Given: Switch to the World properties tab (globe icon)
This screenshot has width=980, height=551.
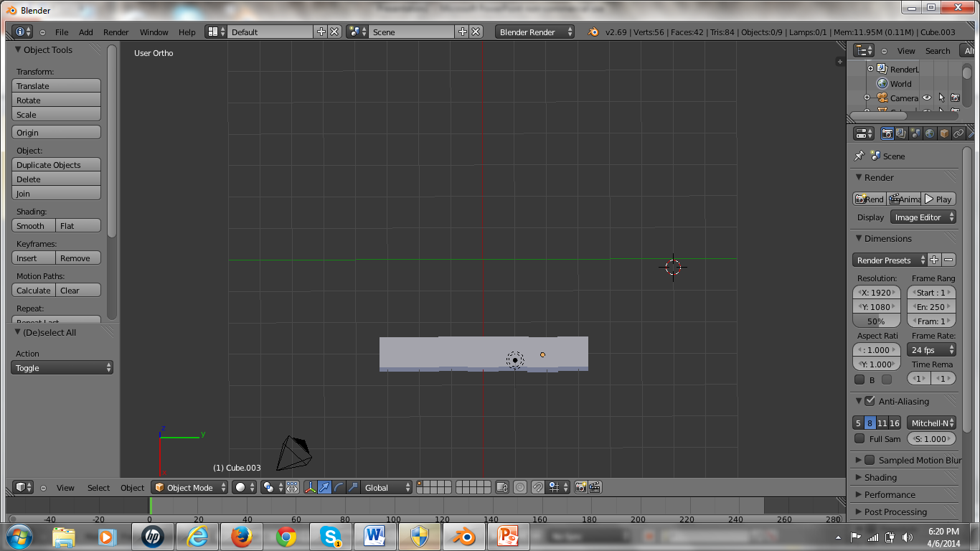Looking at the screenshot, I should [928, 133].
